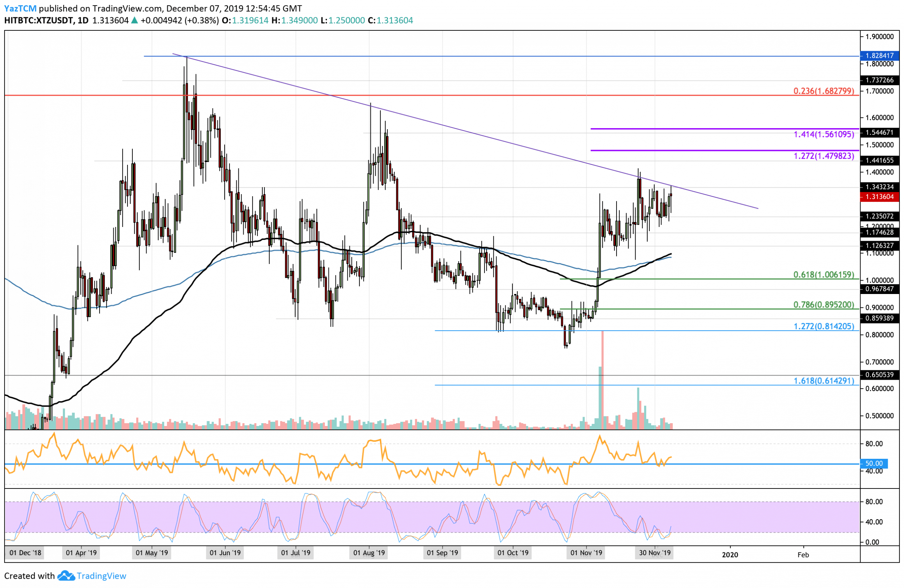Click the 0.236(1.682799) Fibonacci label
The width and height of the screenshot is (904, 588).
coord(824,91)
